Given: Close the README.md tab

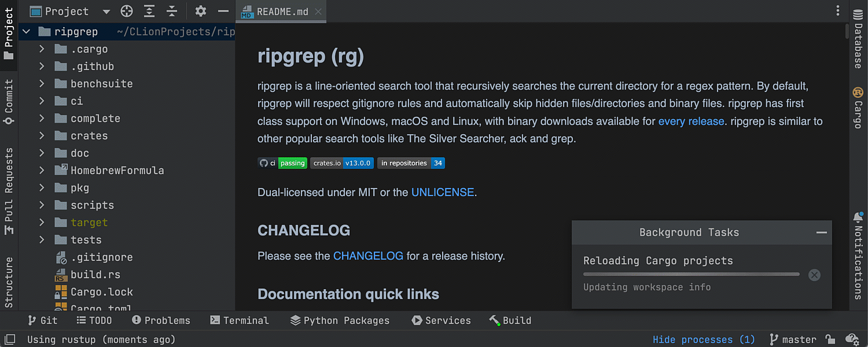Looking at the screenshot, I should (319, 12).
